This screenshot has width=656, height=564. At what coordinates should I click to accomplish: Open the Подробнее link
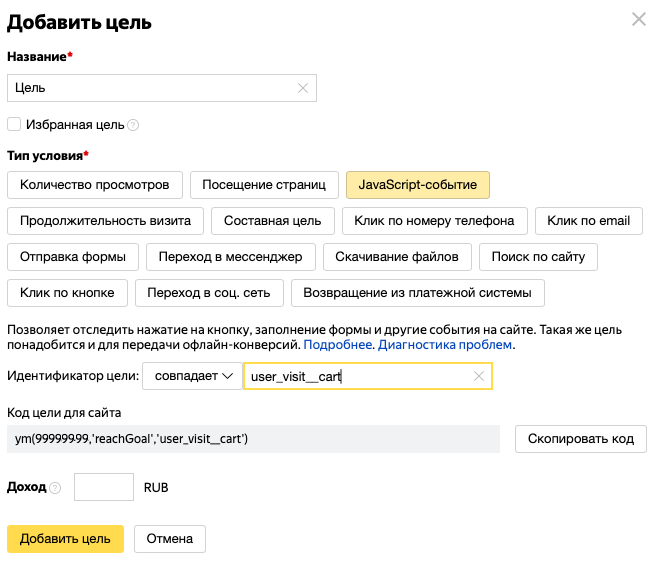338,345
